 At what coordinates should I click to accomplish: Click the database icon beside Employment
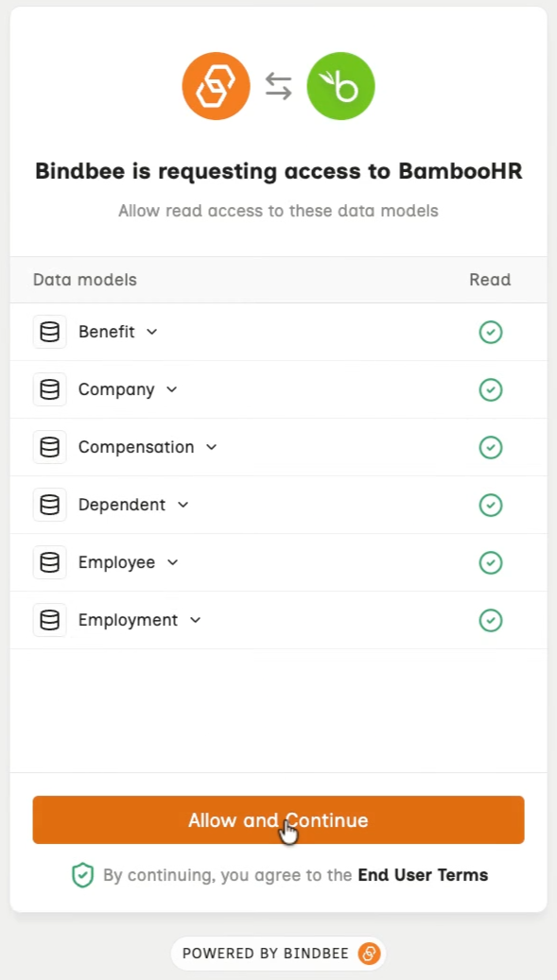point(50,620)
